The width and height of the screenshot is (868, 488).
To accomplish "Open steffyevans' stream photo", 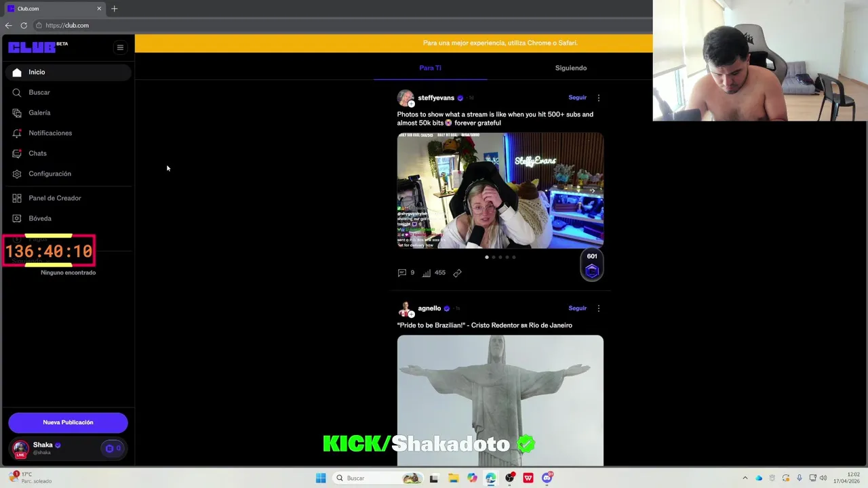I will 500,190.
